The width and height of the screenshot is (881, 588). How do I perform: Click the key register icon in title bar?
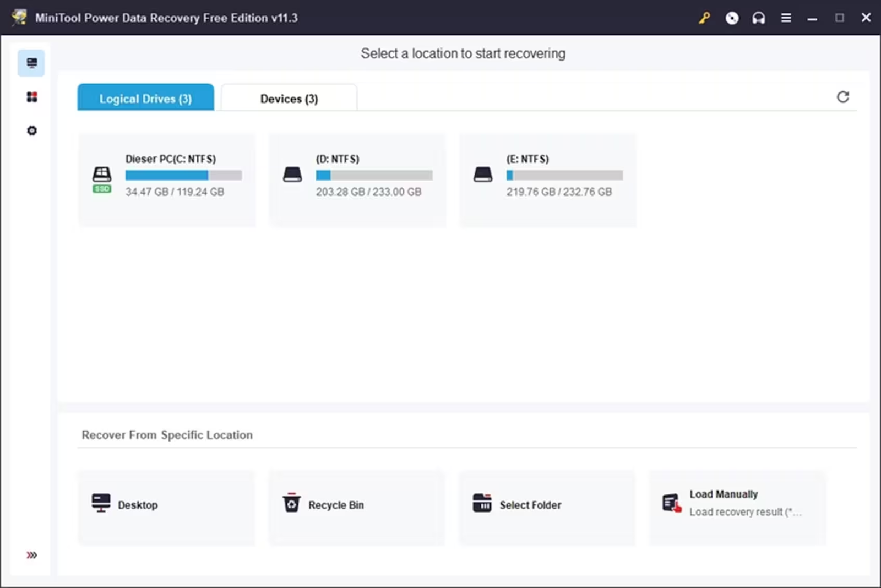coord(704,18)
